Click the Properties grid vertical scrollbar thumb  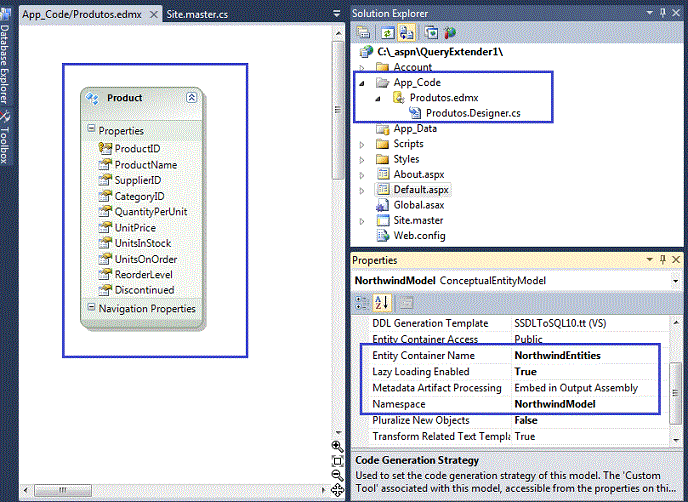pos(675,393)
